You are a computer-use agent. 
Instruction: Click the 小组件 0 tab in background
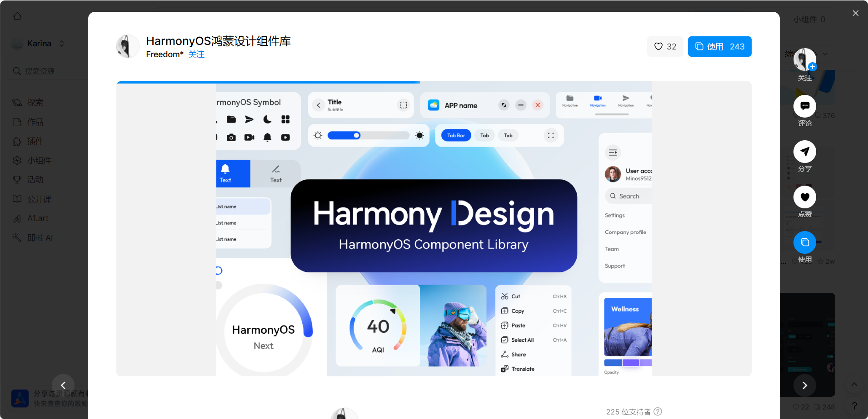809,20
